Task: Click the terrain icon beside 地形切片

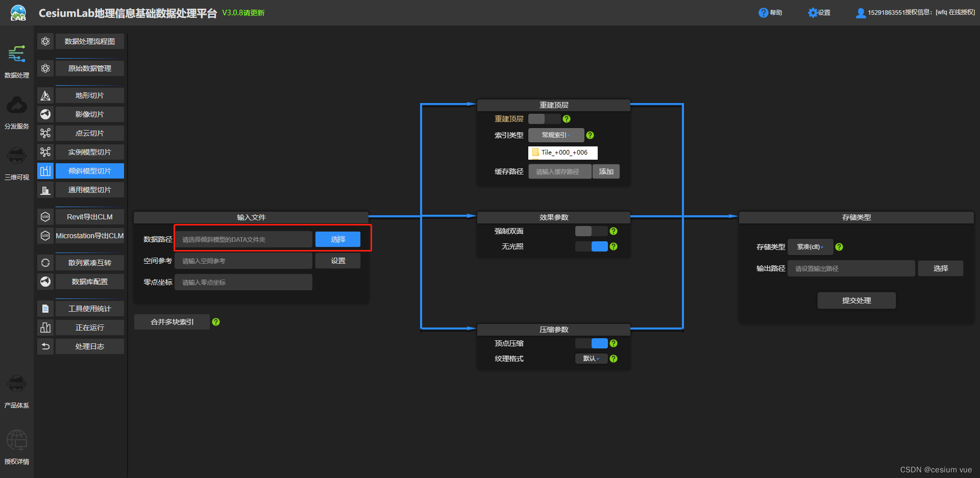Action: click(45, 95)
